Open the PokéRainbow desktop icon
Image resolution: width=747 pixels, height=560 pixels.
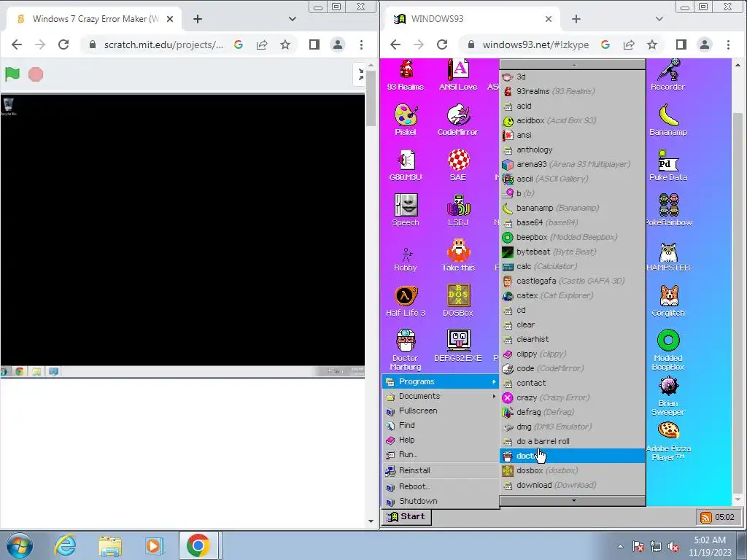pyautogui.click(x=669, y=211)
